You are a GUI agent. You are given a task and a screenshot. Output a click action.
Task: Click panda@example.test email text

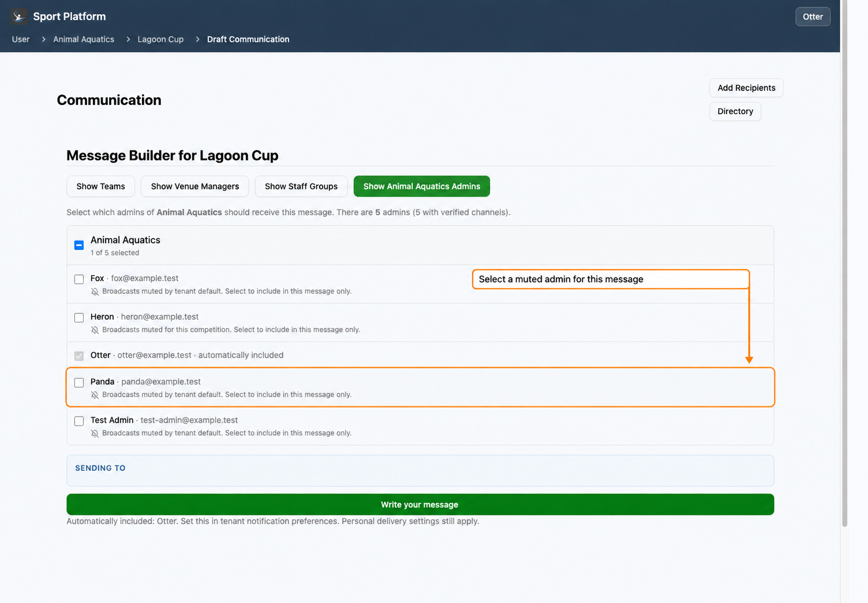click(161, 381)
